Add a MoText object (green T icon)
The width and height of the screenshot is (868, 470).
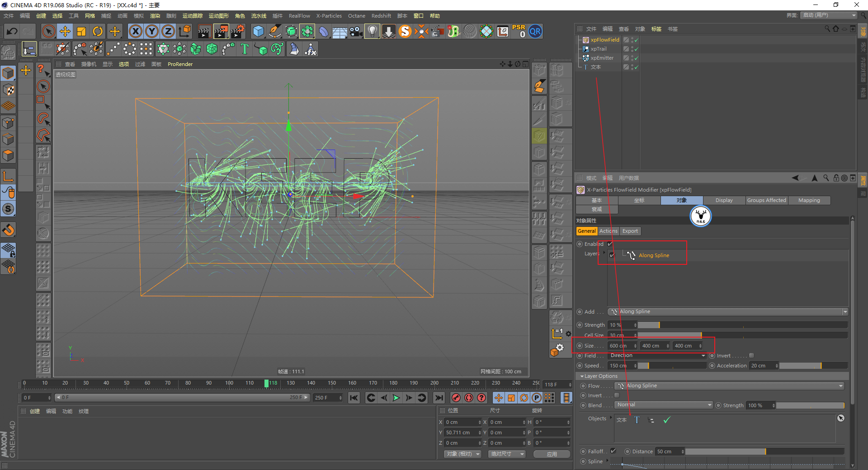[x=245, y=49]
